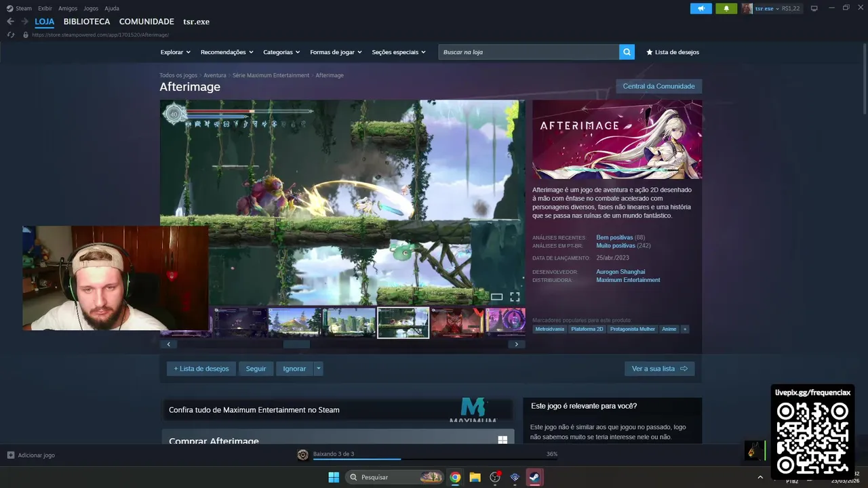This screenshot has height=488, width=868.
Task: Click the taskbar Pesquisar search box
Action: pyautogui.click(x=395, y=477)
